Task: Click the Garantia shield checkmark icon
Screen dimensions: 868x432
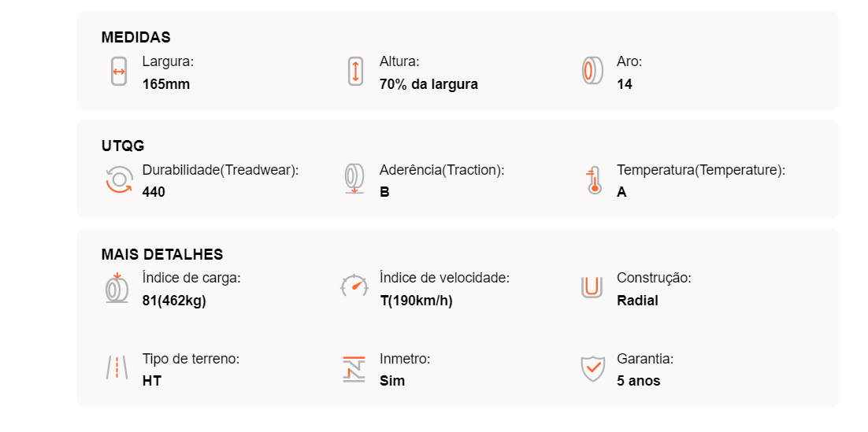Action: tap(592, 369)
